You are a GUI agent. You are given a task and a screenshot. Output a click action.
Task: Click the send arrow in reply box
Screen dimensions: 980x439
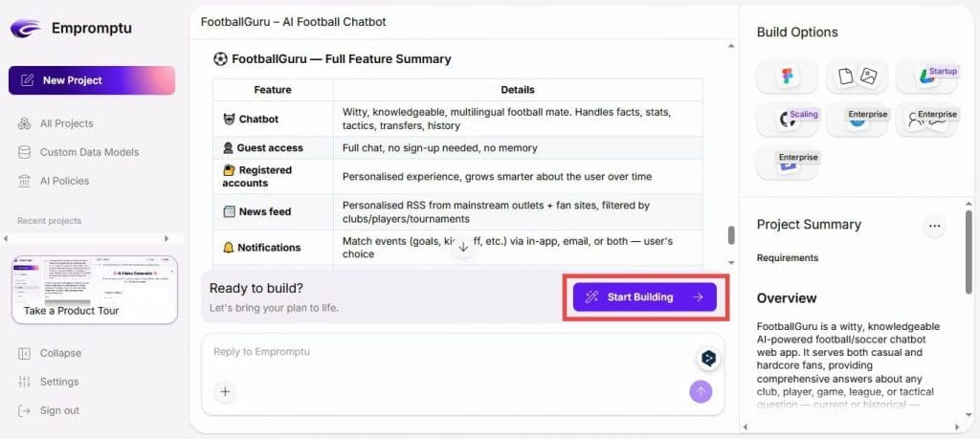(701, 391)
